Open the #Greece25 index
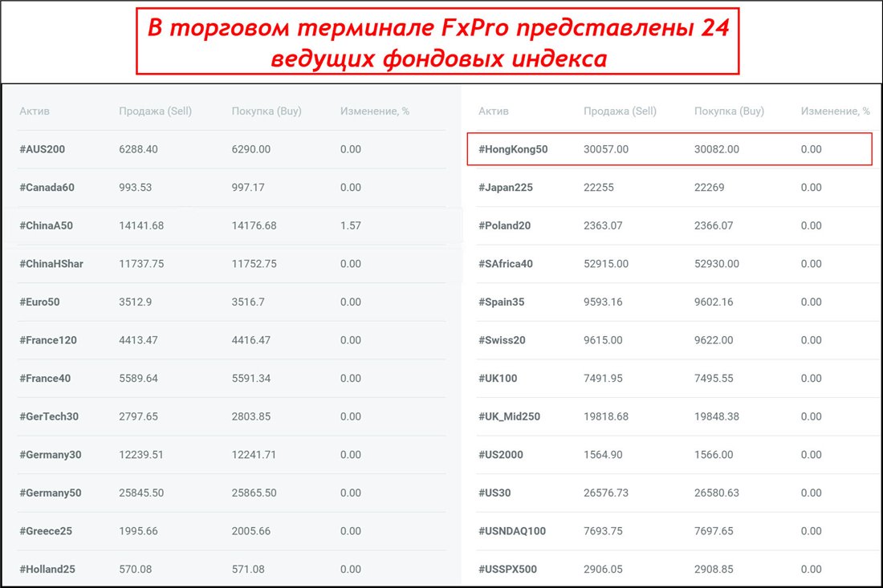Screen dimensions: 883x588 coord(46,531)
